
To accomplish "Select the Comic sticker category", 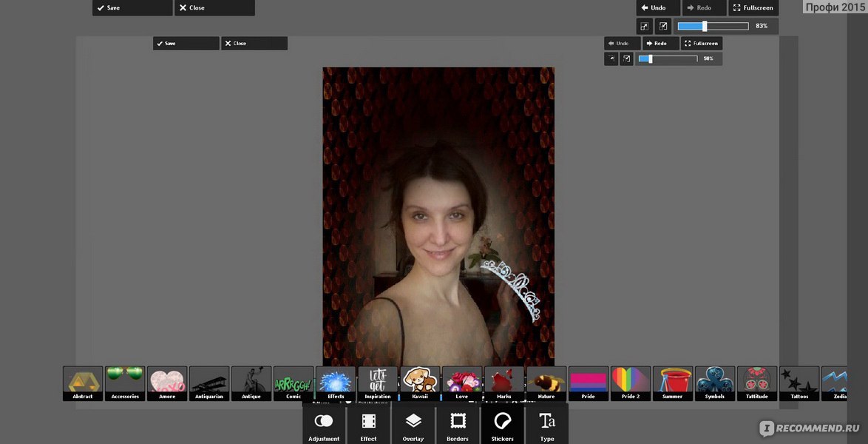I will click(294, 383).
